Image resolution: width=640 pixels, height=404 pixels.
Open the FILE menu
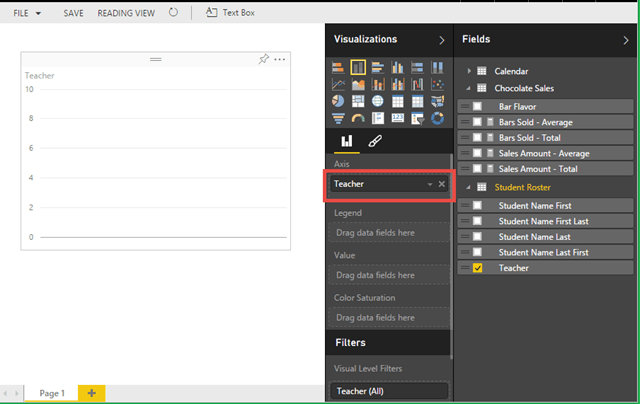pyautogui.click(x=26, y=13)
